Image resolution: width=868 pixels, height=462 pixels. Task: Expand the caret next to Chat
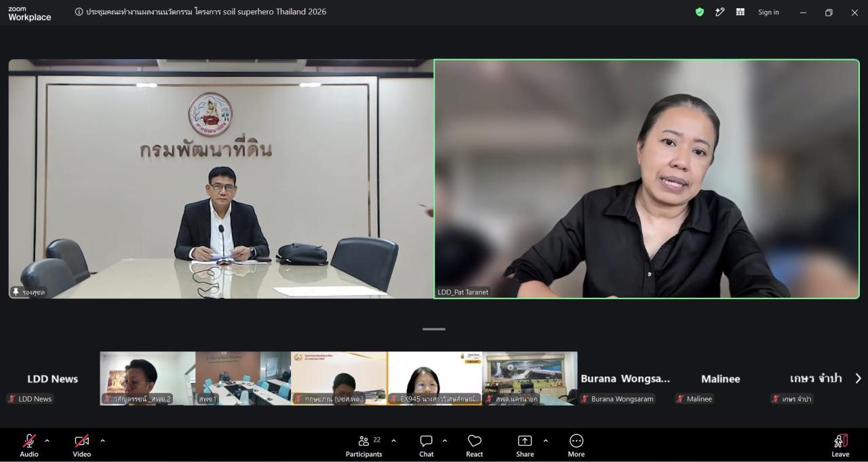click(x=445, y=441)
